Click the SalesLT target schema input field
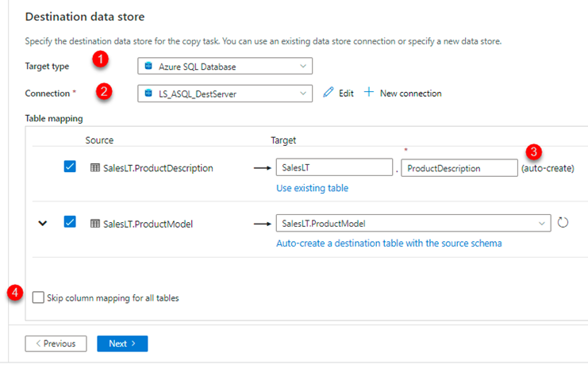This screenshot has height=368, width=588. pyautogui.click(x=334, y=167)
